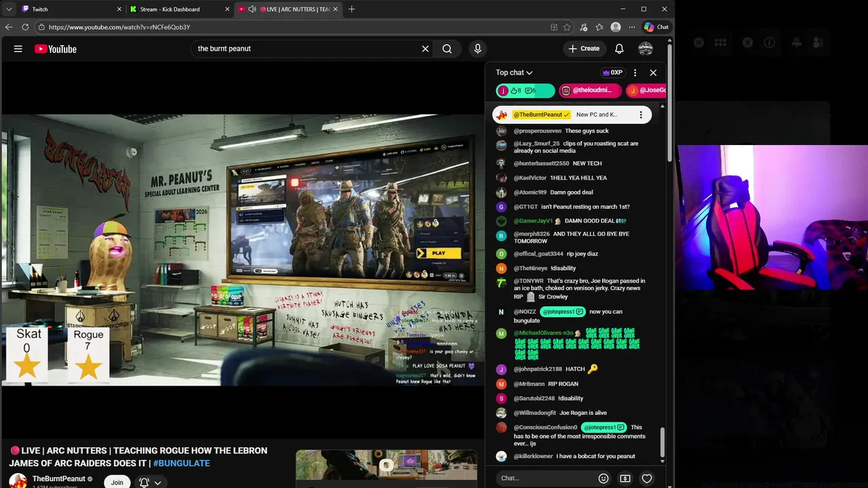
Task: Click the live stream video player
Action: pyautogui.click(x=242, y=249)
